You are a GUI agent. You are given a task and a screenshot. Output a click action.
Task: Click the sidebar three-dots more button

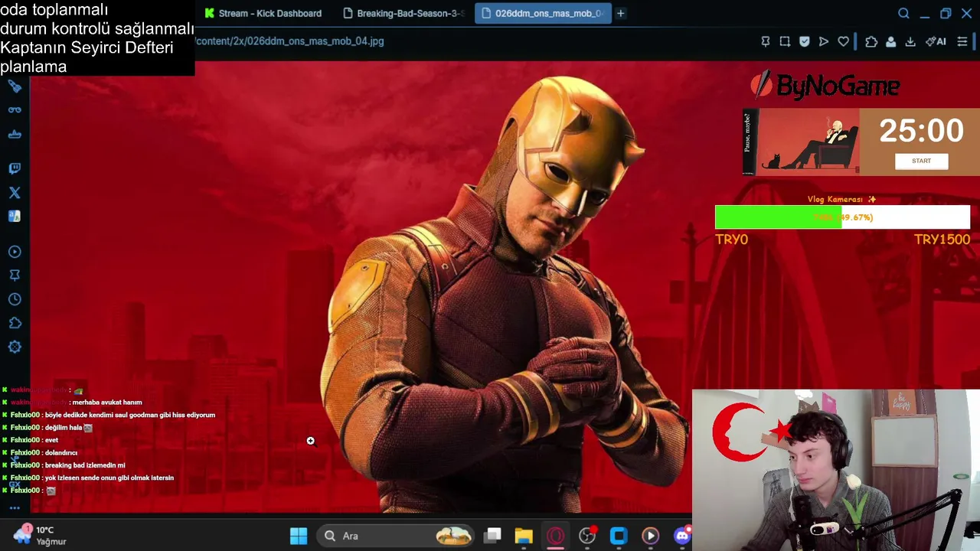click(15, 508)
